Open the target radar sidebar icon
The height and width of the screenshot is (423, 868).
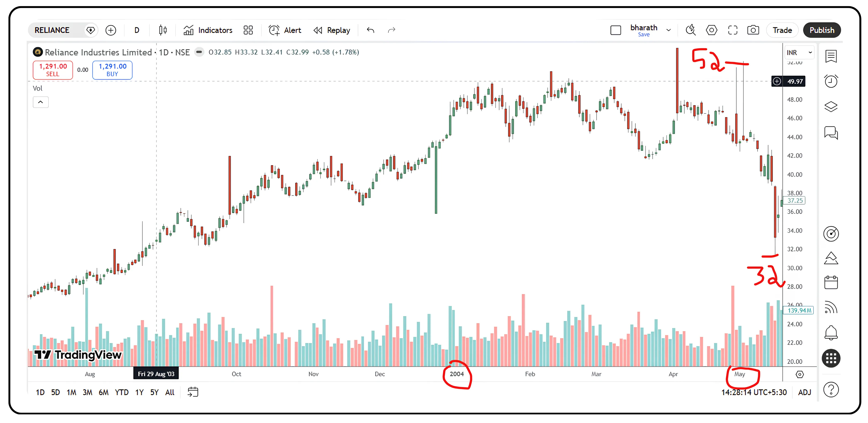[x=831, y=234]
